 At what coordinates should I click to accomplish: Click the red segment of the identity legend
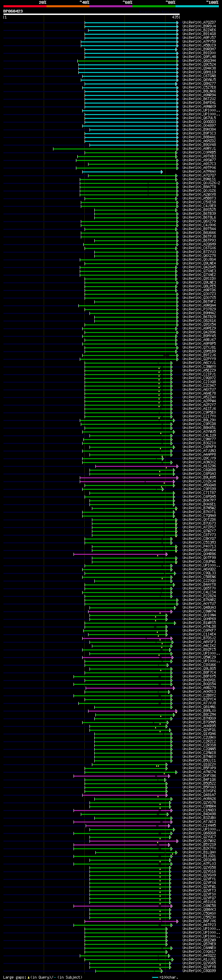point(25,7)
